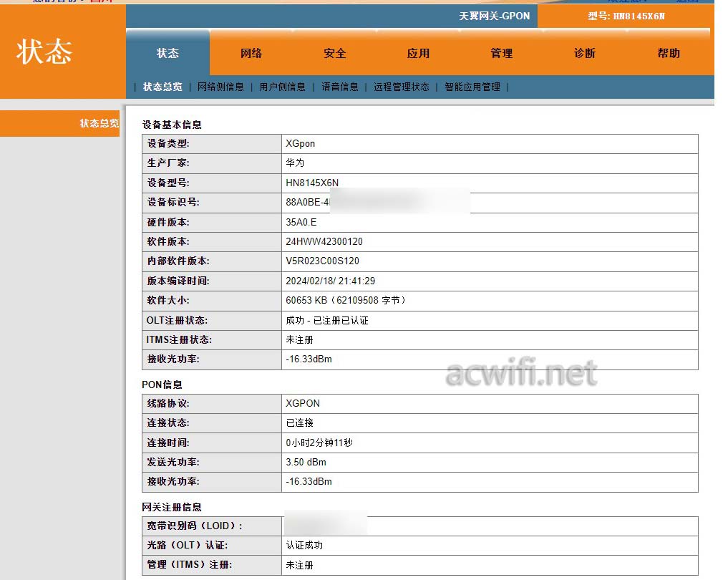Click the OLT注册状态 row label
Viewport: 728px width, 580px height.
click(177, 320)
